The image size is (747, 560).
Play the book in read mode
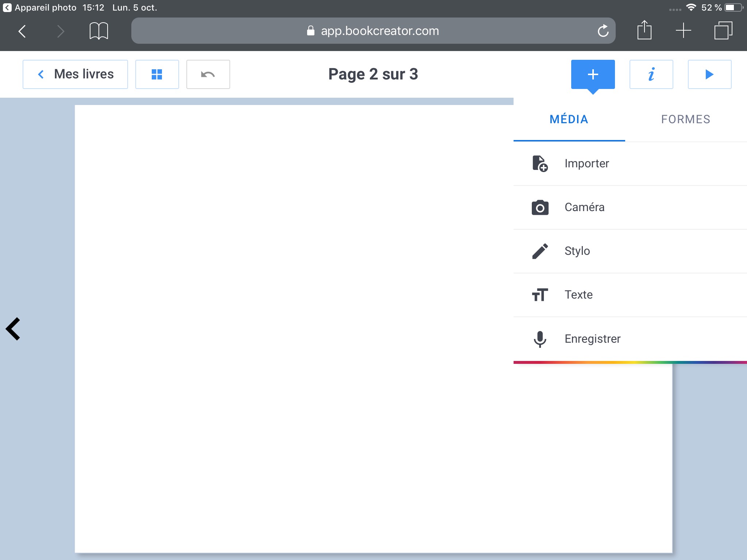[709, 74]
